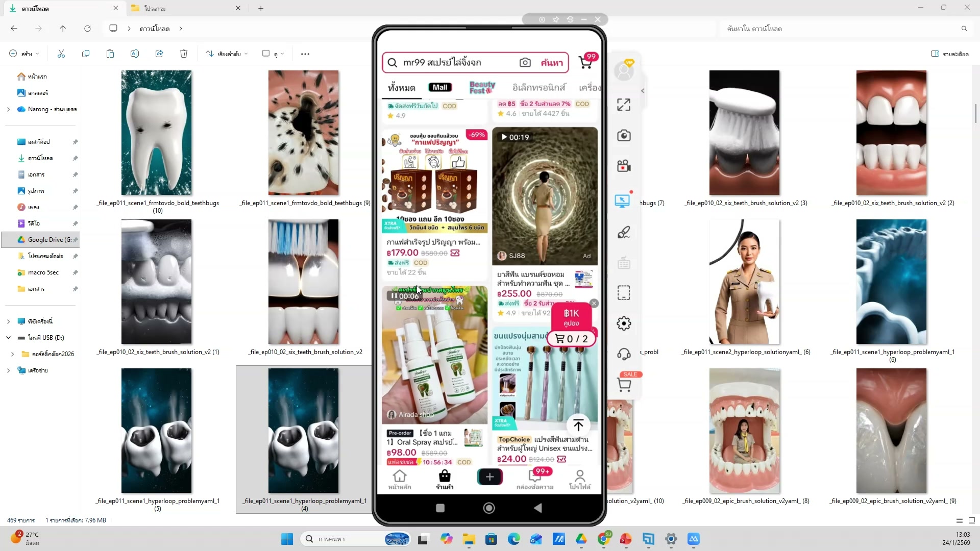
Task: Open the shopping cart with the 99 badge
Action: point(586,62)
